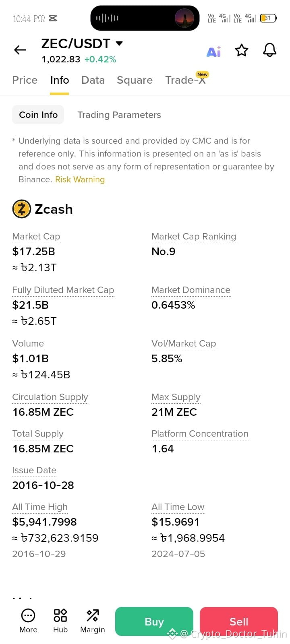The width and height of the screenshot is (290, 644).
Task: Open the Trade-X tab
Action: click(186, 80)
